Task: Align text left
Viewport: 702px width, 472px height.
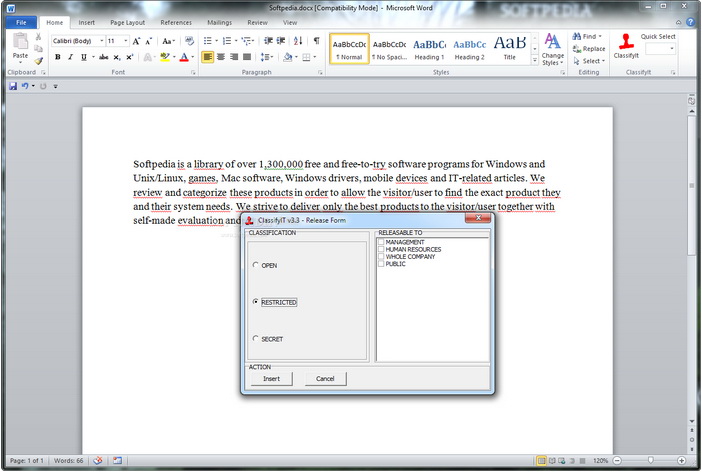Action: point(207,57)
